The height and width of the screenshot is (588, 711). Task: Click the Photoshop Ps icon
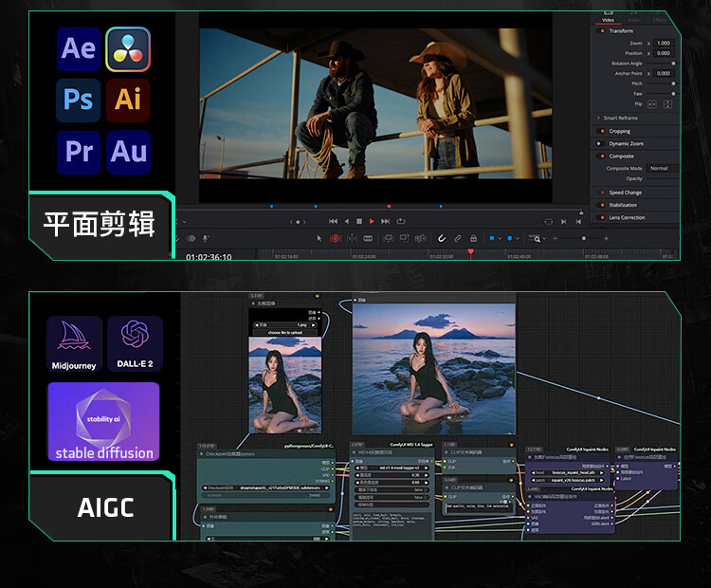coord(78,100)
